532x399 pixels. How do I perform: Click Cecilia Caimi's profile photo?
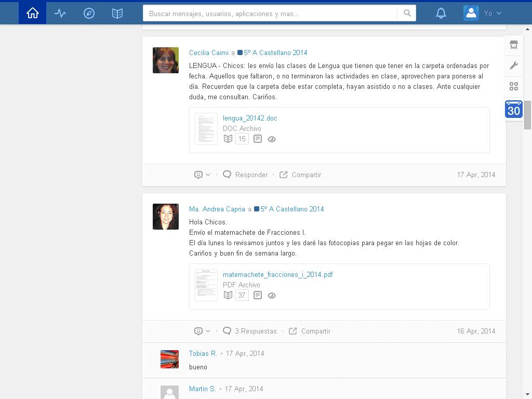[166, 60]
